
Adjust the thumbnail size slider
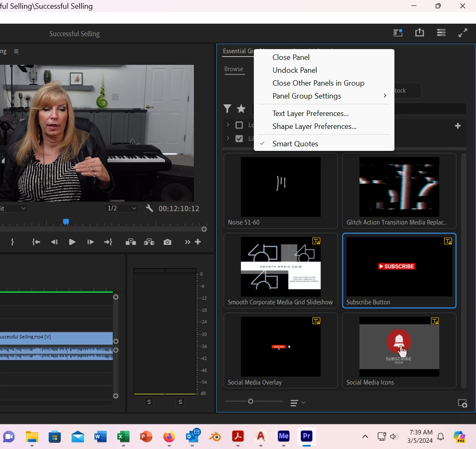[x=250, y=401]
